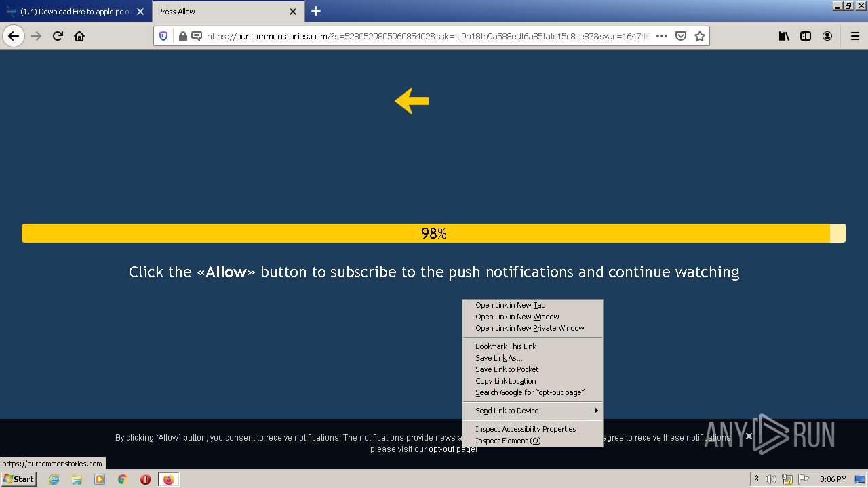Image resolution: width=868 pixels, height=488 pixels.
Task: Open page actions three-dot menu
Action: click(x=662, y=36)
